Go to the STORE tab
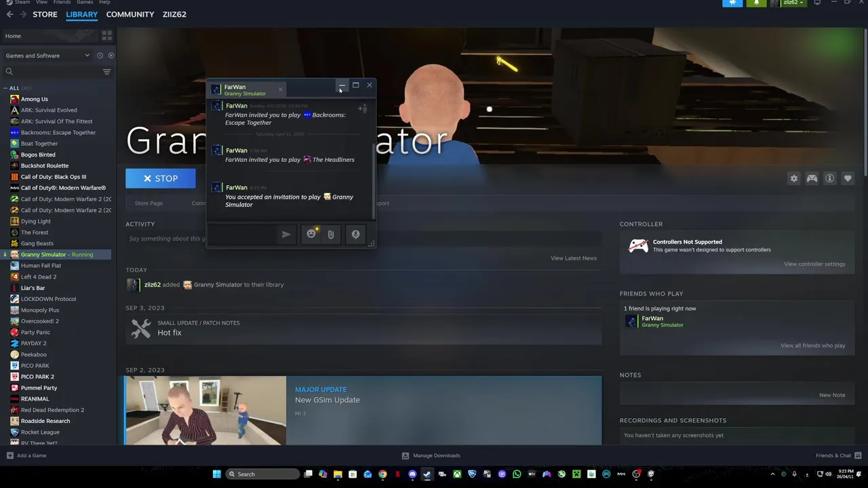 (45, 14)
